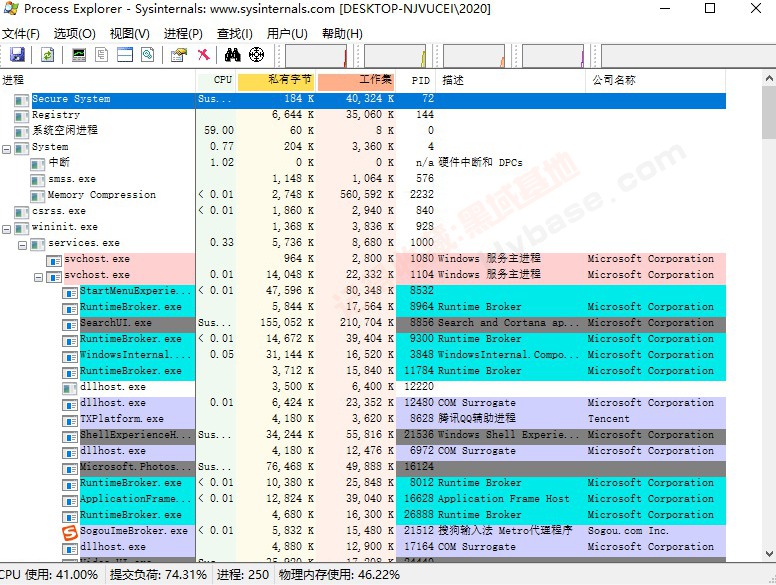776x585 pixels.
Task: Open the System Information graph icon
Action: pyautogui.click(x=79, y=54)
